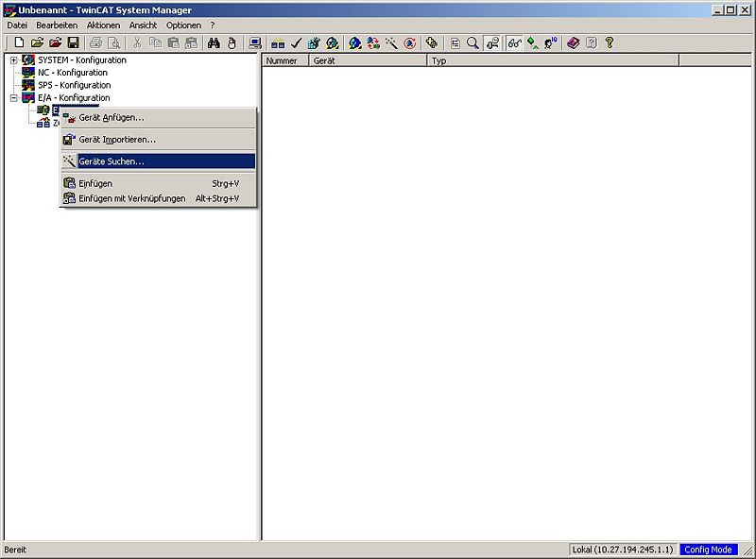Click the yellow question mark help icon
The width and height of the screenshot is (756, 559).
pos(610,42)
